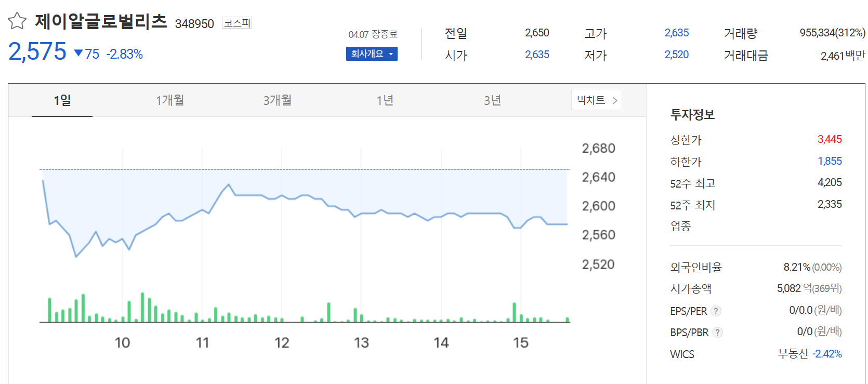Switch to the 3년 chart tab

(493, 100)
